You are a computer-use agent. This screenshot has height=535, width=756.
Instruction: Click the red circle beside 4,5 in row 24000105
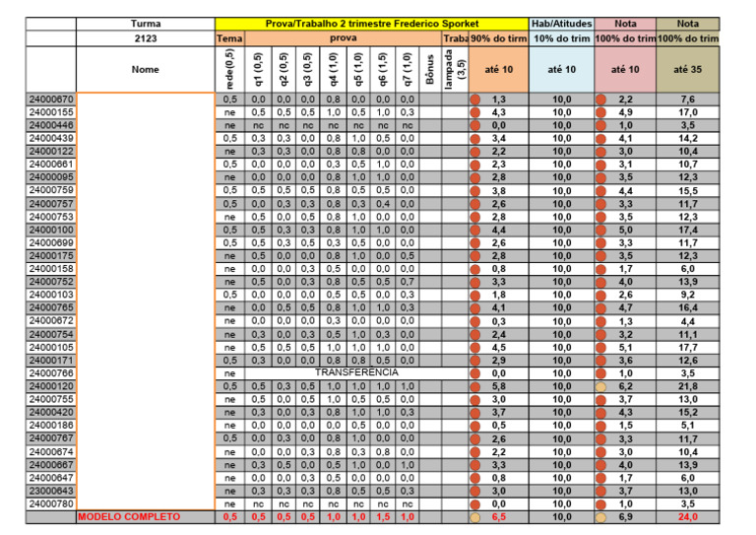point(474,348)
